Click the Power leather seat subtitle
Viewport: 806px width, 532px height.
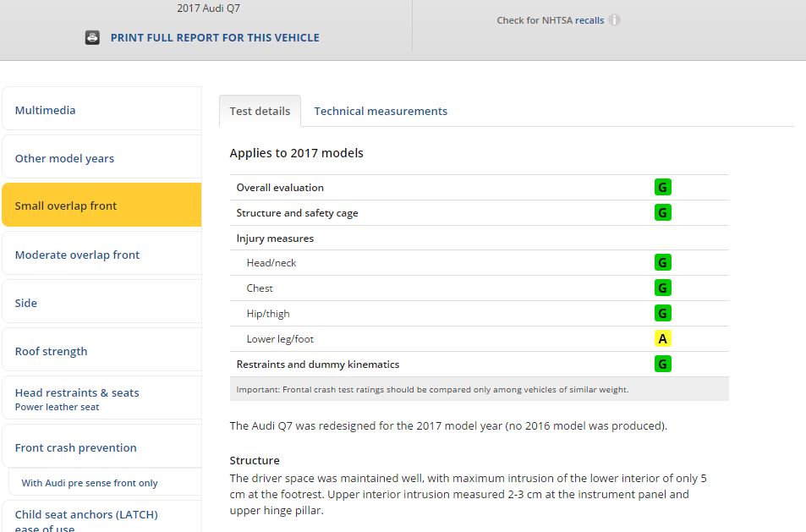pyautogui.click(x=57, y=407)
